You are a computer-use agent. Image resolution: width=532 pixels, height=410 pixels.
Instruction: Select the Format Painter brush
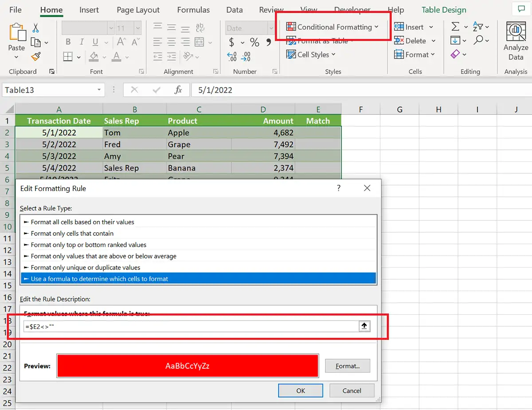(35, 56)
